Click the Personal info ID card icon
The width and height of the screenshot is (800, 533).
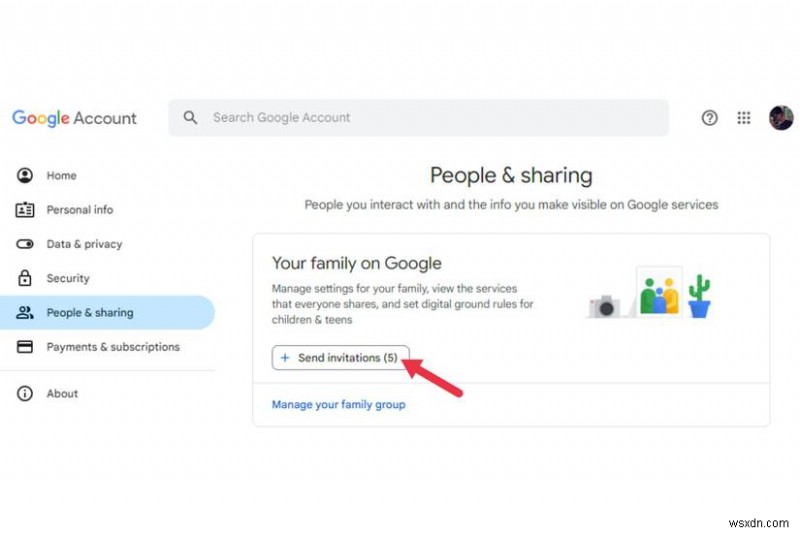[24, 210]
